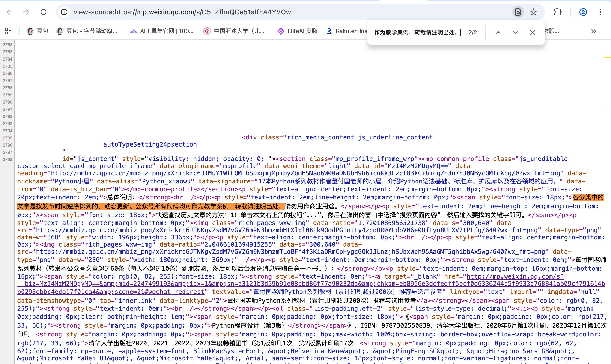
Task: Click the data-ratio value 1.7201086956521738
Action: [391, 223]
